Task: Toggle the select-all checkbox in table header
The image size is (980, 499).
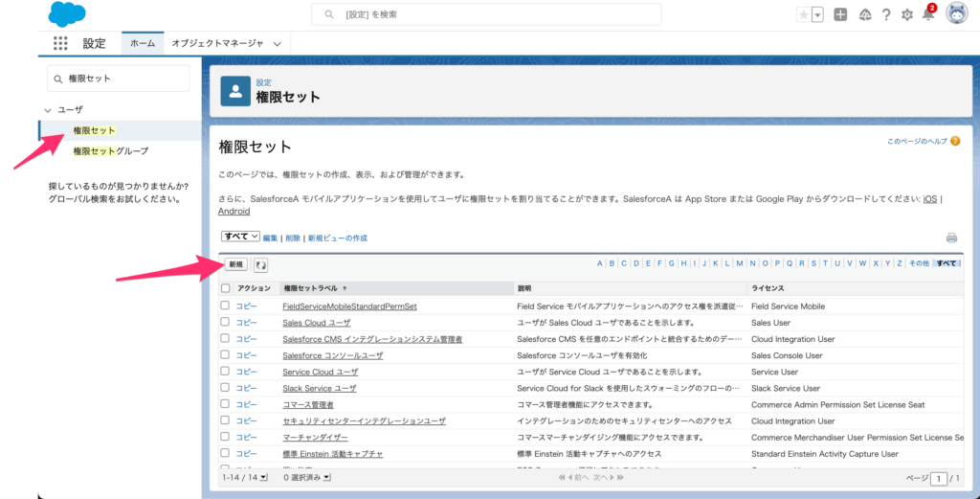Action: (x=226, y=288)
